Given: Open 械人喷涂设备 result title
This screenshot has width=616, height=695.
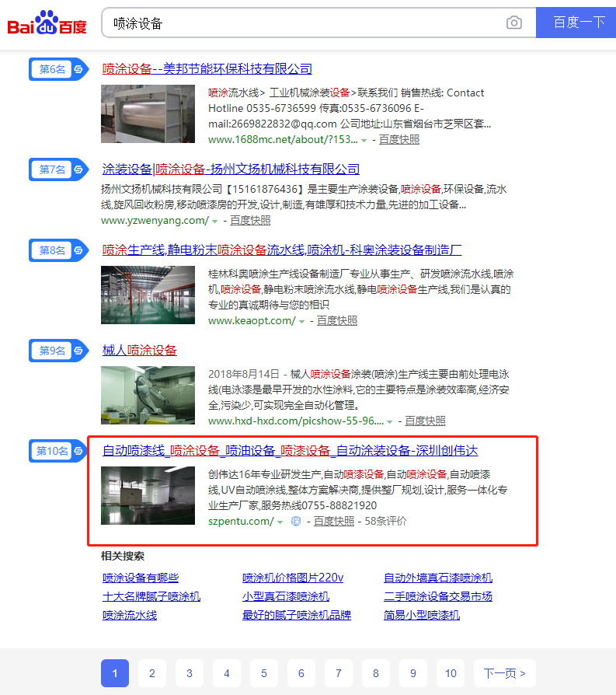Looking at the screenshot, I should click(x=140, y=350).
